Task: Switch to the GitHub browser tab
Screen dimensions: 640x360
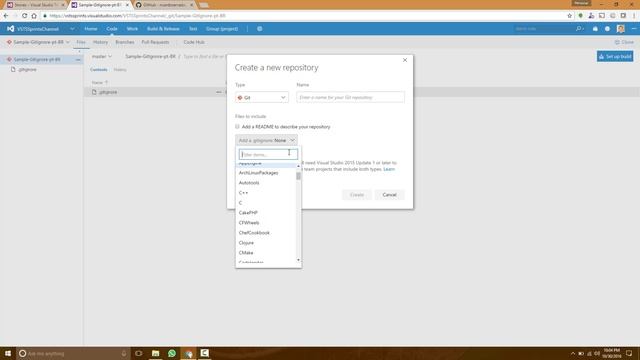Action: pyautogui.click(x=163, y=5)
